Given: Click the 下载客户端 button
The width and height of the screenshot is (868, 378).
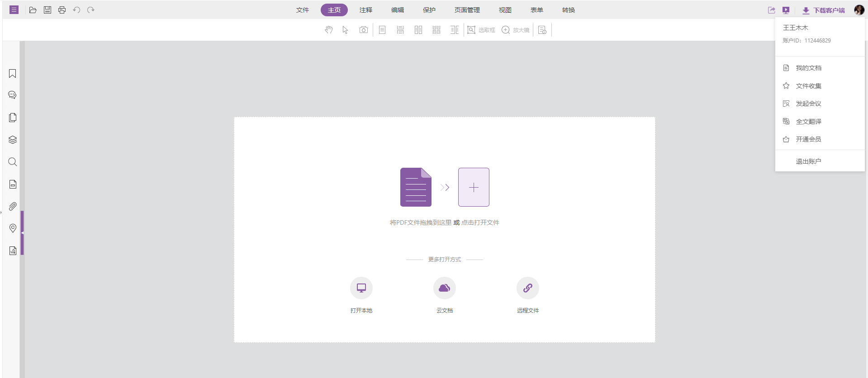Looking at the screenshot, I should tap(824, 10).
